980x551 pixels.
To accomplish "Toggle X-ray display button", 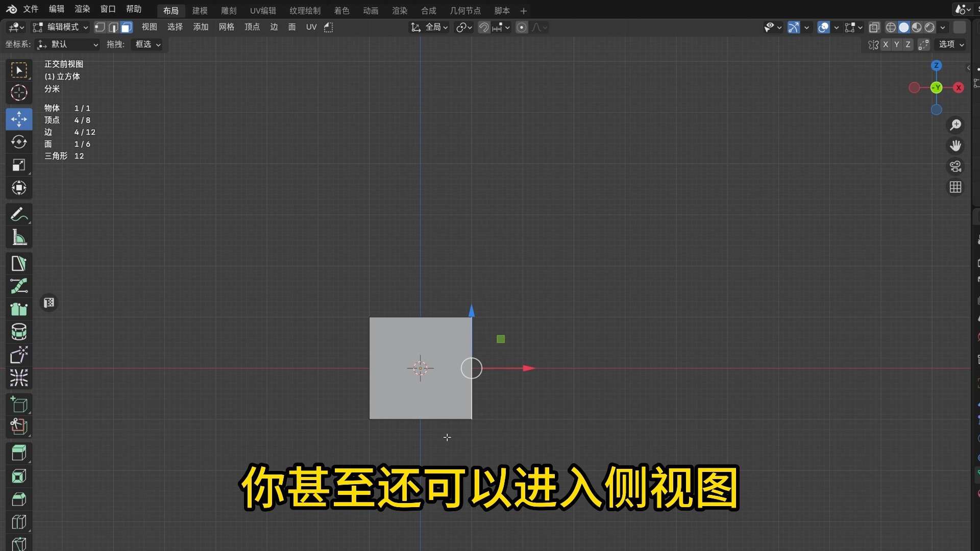I will click(x=874, y=27).
